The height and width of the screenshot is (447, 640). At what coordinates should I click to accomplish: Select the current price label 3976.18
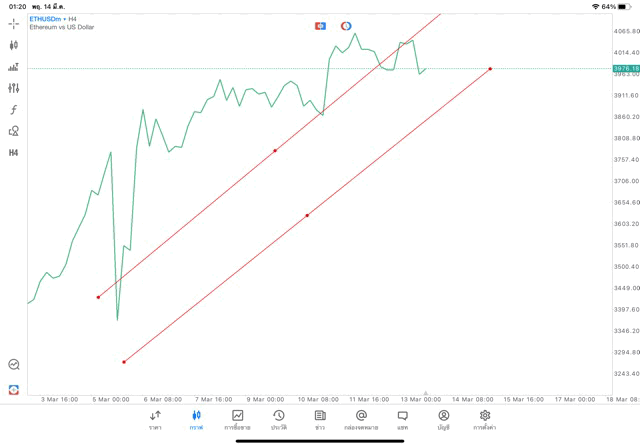(625, 68)
